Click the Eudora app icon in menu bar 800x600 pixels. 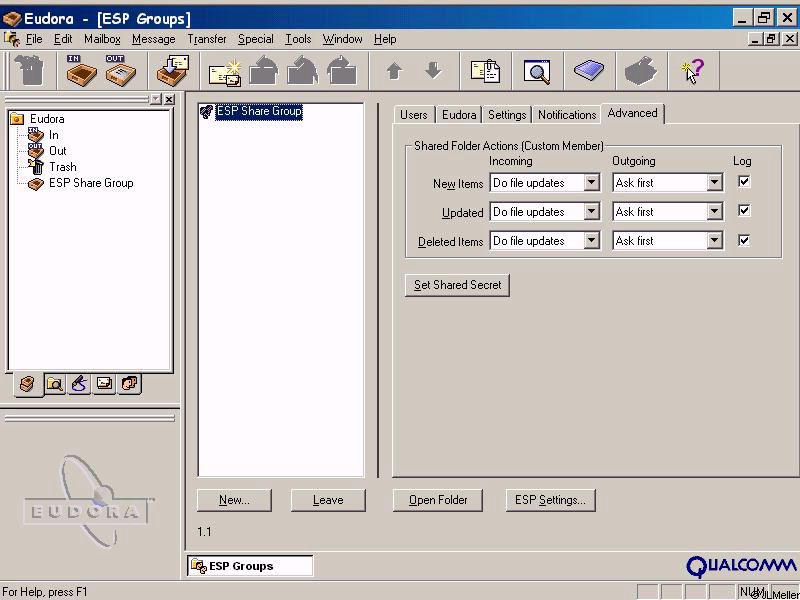pos(12,39)
